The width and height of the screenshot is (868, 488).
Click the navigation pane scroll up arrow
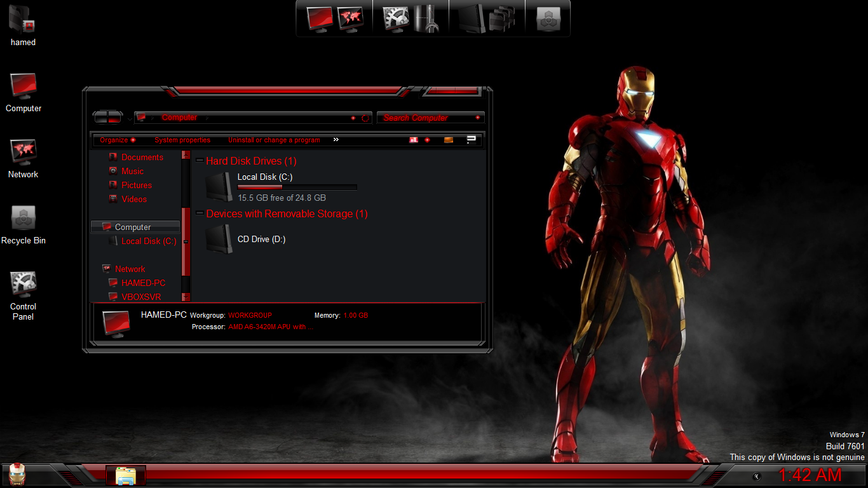coord(186,154)
